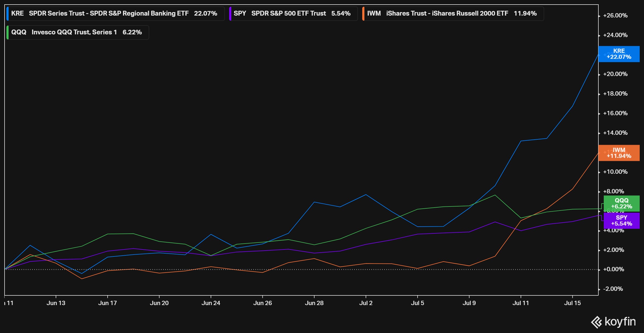Click the SPY legend entry

coord(293,13)
